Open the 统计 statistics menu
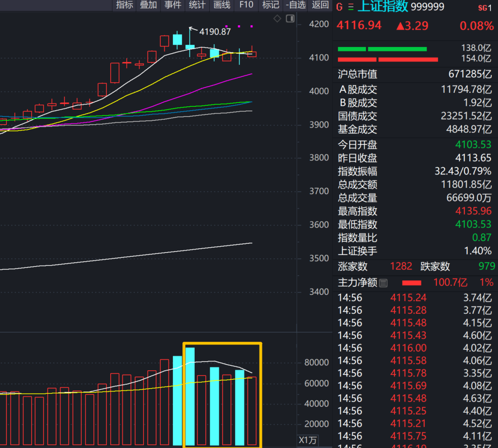498x448 pixels. point(197,5)
